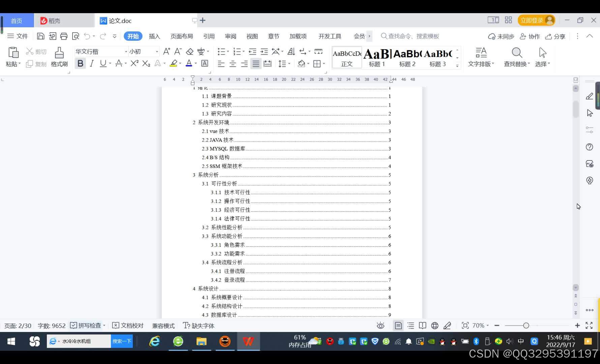Click the pen tool in right sidebar
Screen dimensions: 600x364
590,96
